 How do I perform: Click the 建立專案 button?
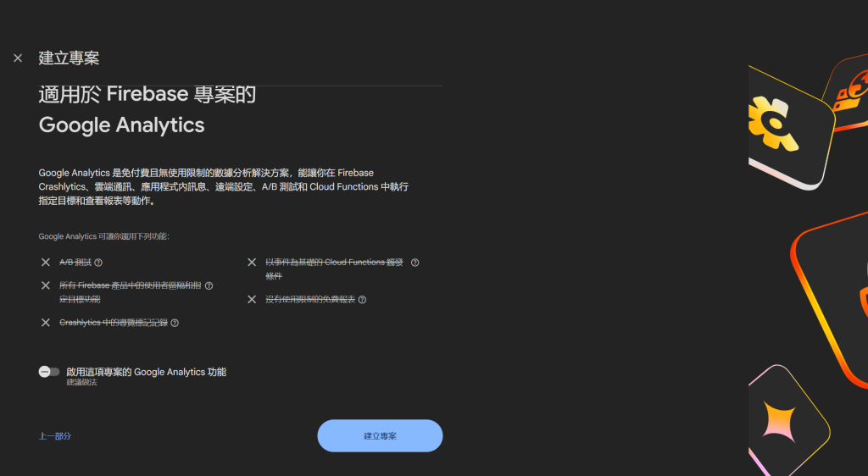380,435
